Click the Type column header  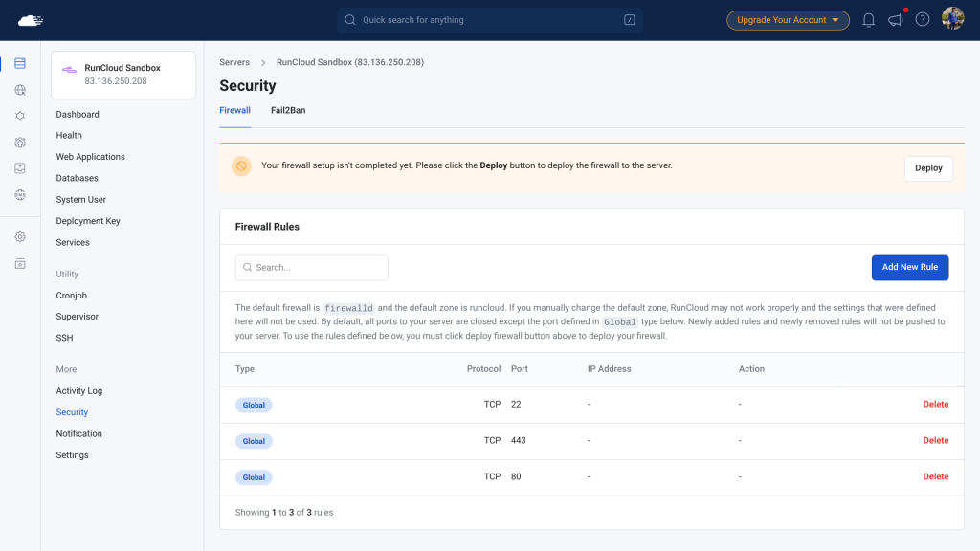(x=244, y=369)
